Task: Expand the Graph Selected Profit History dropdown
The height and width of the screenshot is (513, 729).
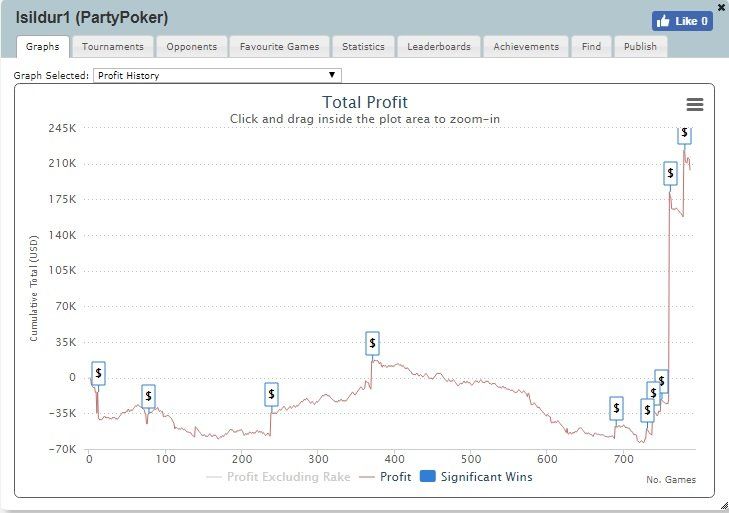Action: pyautogui.click(x=217, y=75)
